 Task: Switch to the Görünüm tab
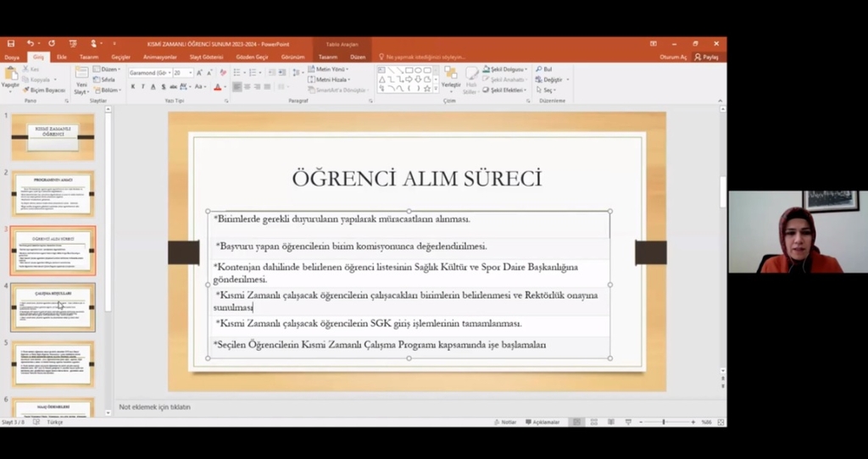tap(292, 57)
